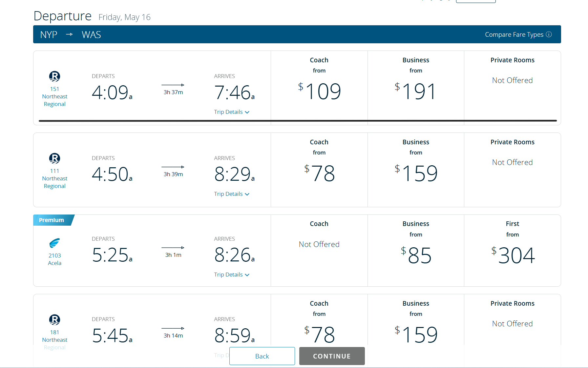Click the Northeast Regional logo for train 111
The image size is (588, 368).
[x=54, y=158]
